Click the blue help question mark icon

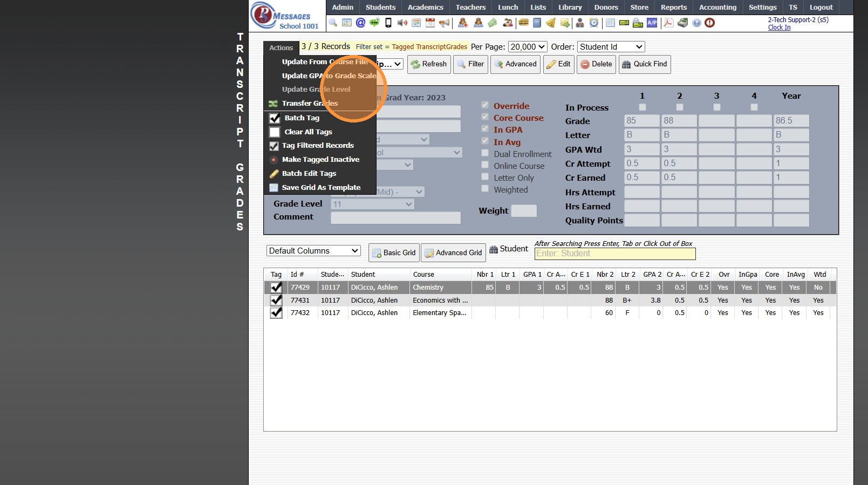pos(696,23)
